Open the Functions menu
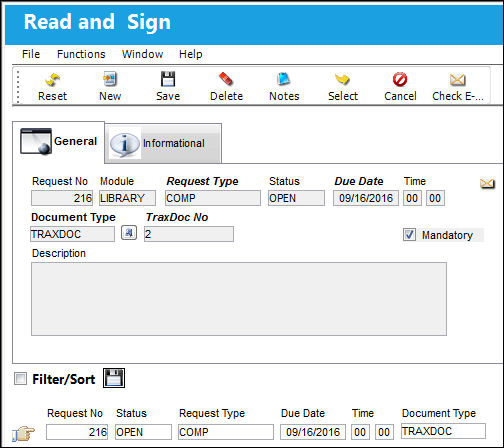The image size is (504, 448). [81, 54]
